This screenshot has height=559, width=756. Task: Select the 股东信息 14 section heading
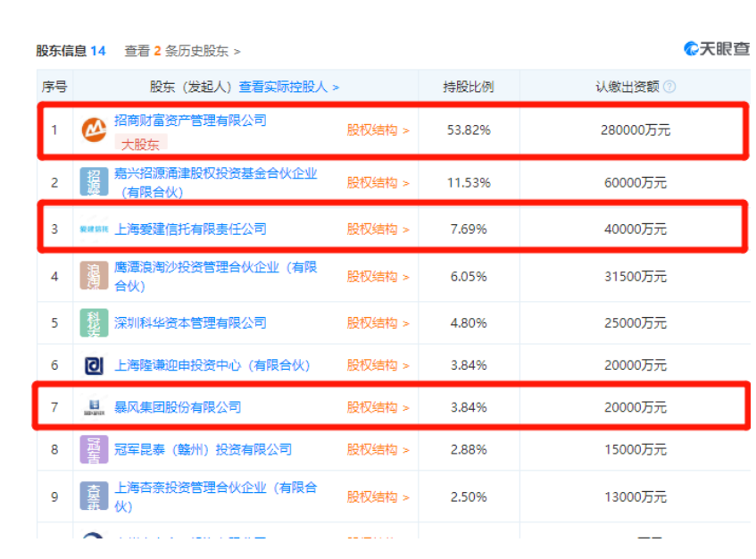tap(71, 51)
